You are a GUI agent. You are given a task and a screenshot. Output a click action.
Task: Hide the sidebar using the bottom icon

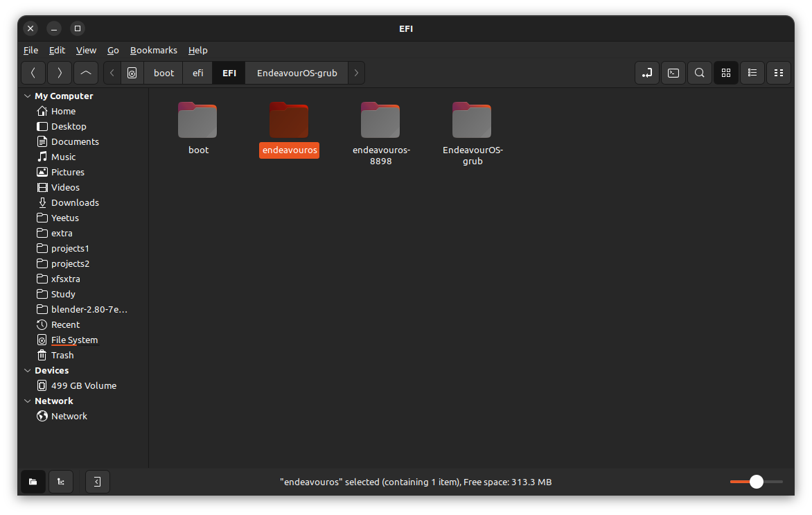coord(97,482)
